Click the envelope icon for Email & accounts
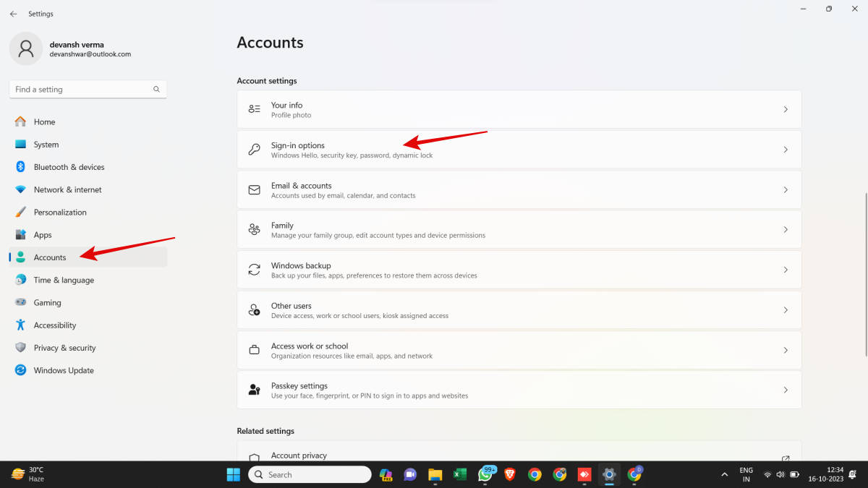Viewport: 868px width, 488px height. click(x=254, y=190)
